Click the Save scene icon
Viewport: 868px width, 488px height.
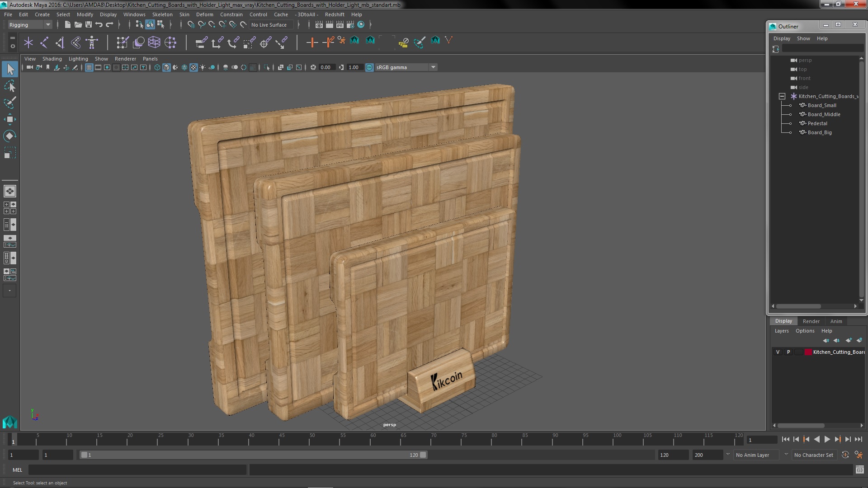point(89,25)
